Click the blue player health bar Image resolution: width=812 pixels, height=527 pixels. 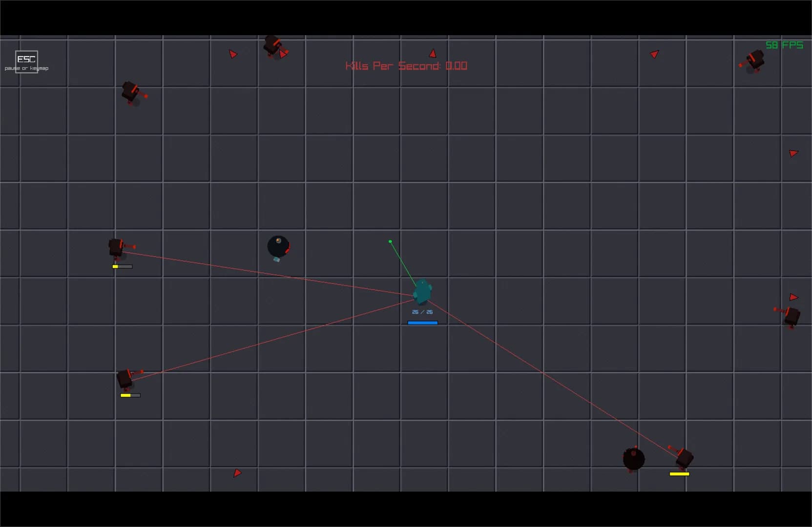click(x=423, y=323)
